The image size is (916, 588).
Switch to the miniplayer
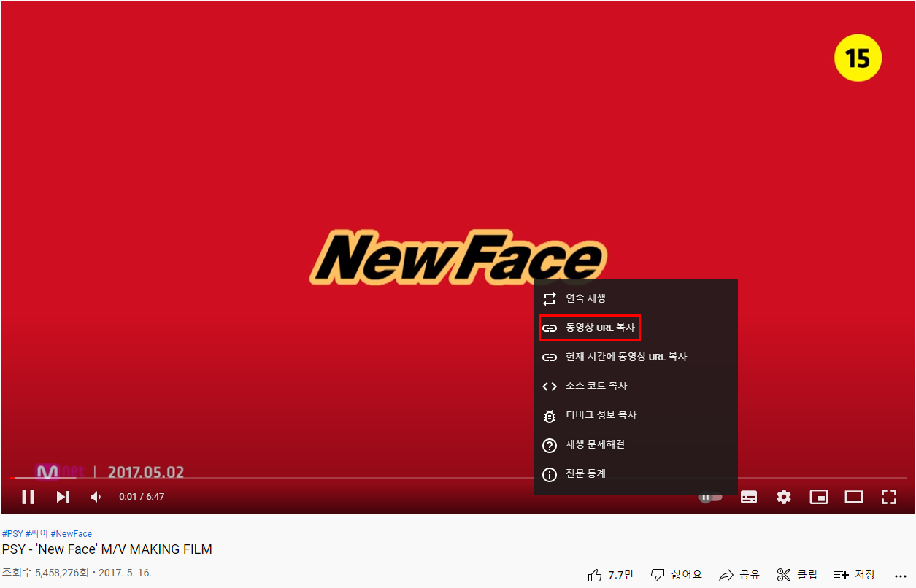(x=819, y=497)
